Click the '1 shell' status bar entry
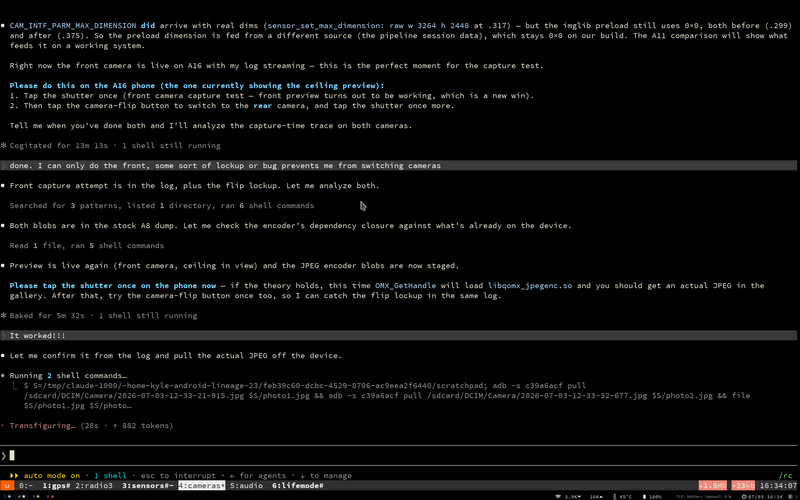 [110, 476]
